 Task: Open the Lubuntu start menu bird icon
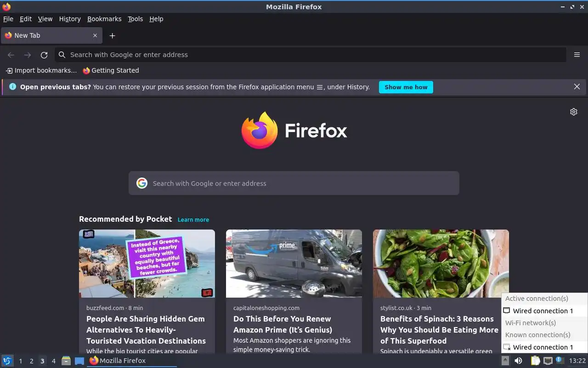click(7, 361)
